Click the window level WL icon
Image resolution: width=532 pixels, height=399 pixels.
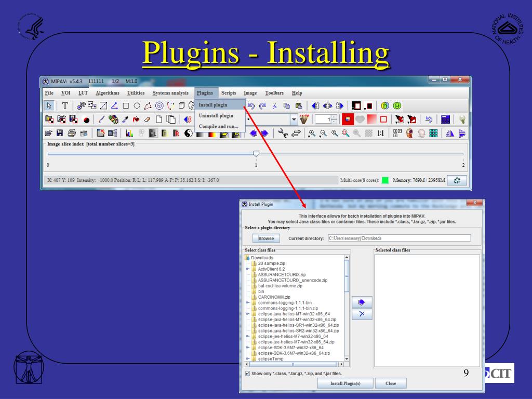coord(153,134)
